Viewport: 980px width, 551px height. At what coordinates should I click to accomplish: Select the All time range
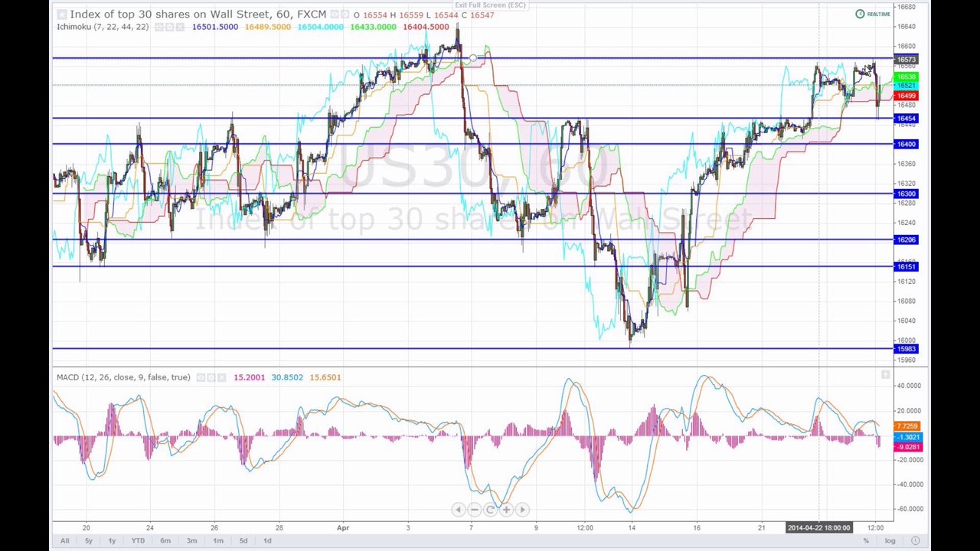[64, 541]
